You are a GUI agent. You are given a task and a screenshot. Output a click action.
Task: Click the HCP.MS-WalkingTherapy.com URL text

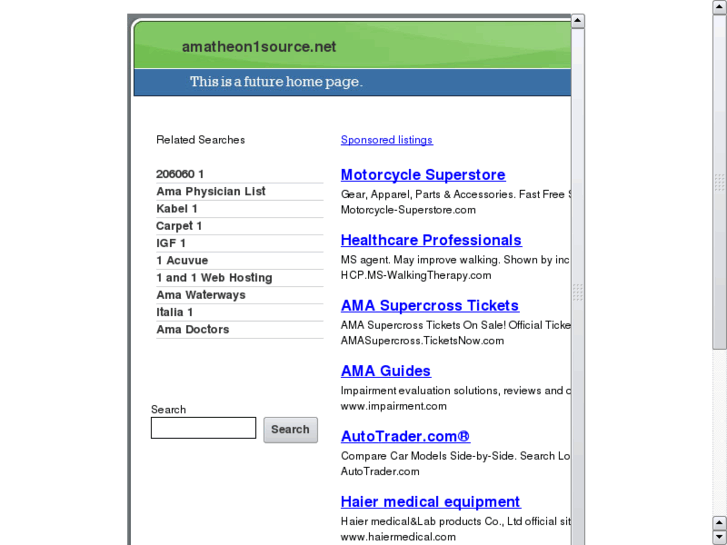coord(416,275)
